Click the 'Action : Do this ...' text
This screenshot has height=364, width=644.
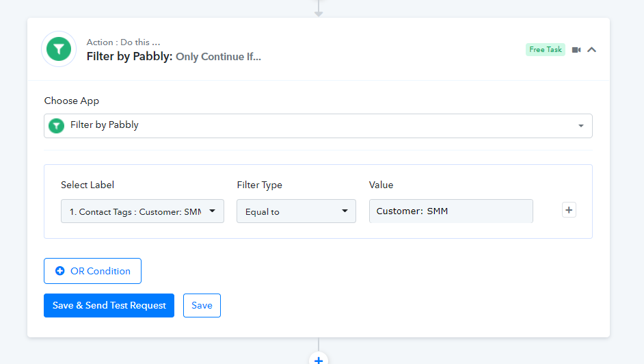click(123, 42)
